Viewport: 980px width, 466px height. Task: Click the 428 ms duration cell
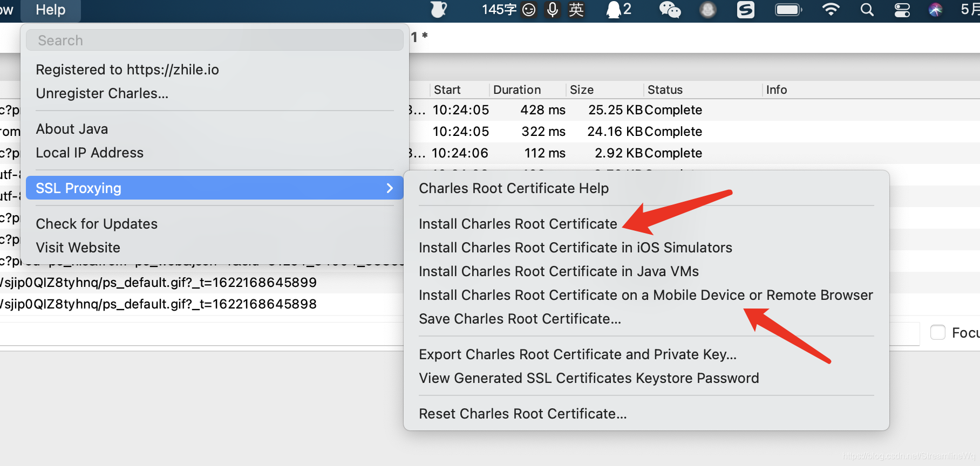(543, 110)
